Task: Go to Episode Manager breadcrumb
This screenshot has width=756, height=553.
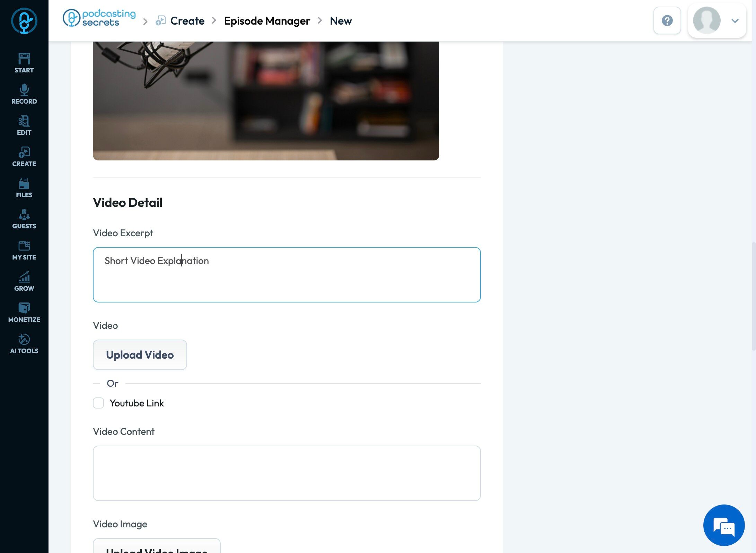Action: coord(267,21)
